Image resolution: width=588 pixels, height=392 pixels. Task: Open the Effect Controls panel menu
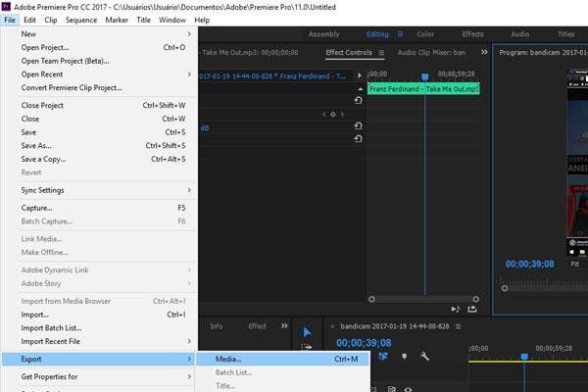pyautogui.click(x=381, y=53)
